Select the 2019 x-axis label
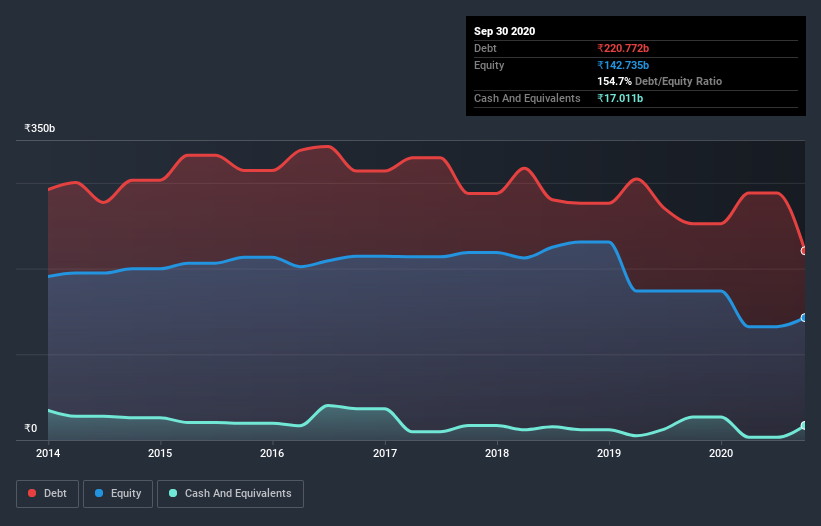Viewport: 821px width, 526px height. (x=609, y=453)
